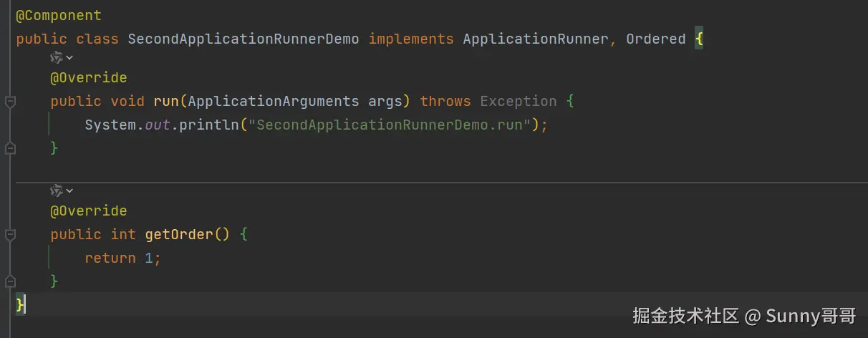
Task: Collapse the getOrder method using gutter fold icon
Action: 10,235
